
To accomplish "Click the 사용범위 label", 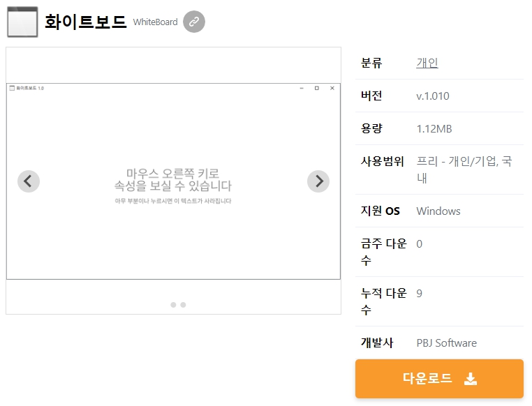I will (383, 161).
